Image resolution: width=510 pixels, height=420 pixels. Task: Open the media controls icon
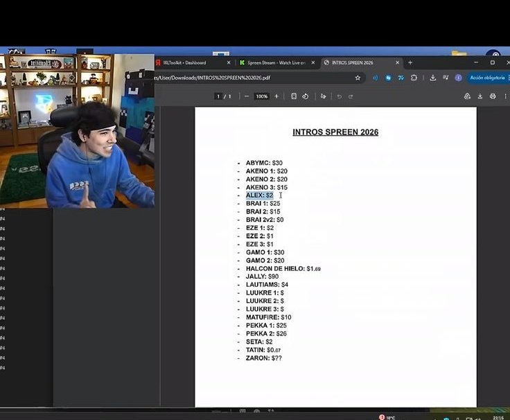point(446,78)
